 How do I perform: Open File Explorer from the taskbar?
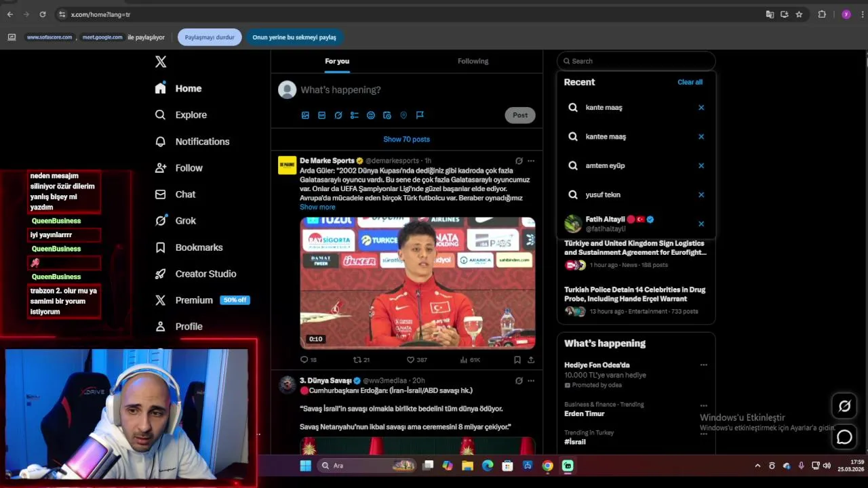click(x=467, y=466)
